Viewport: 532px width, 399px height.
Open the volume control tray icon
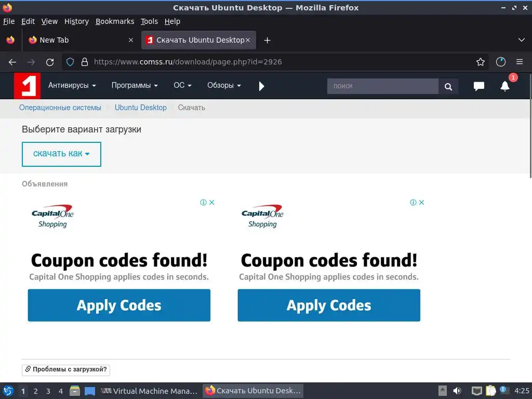point(457,391)
